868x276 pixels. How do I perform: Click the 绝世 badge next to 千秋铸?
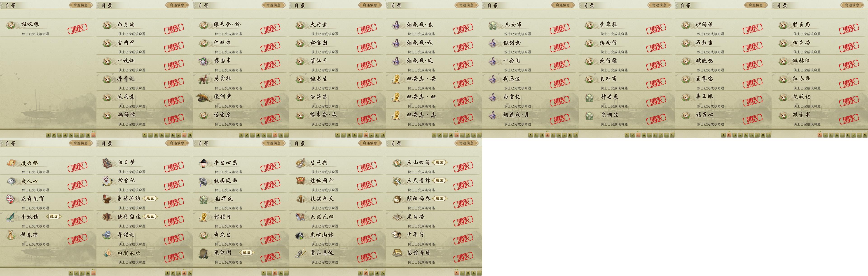(54, 217)
